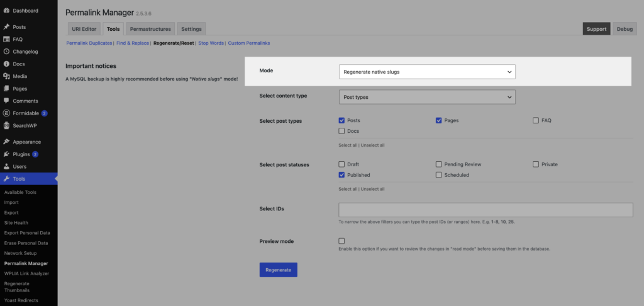Viewport: 644px width, 306px height.
Task: Enable the Scheduled status checkbox
Action: pyautogui.click(x=438, y=175)
